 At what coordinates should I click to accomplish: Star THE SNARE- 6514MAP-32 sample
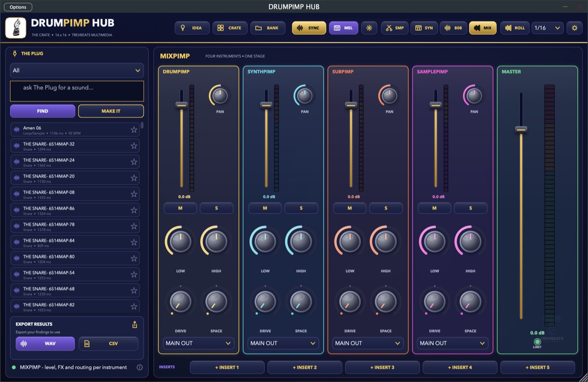click(134, 146)
